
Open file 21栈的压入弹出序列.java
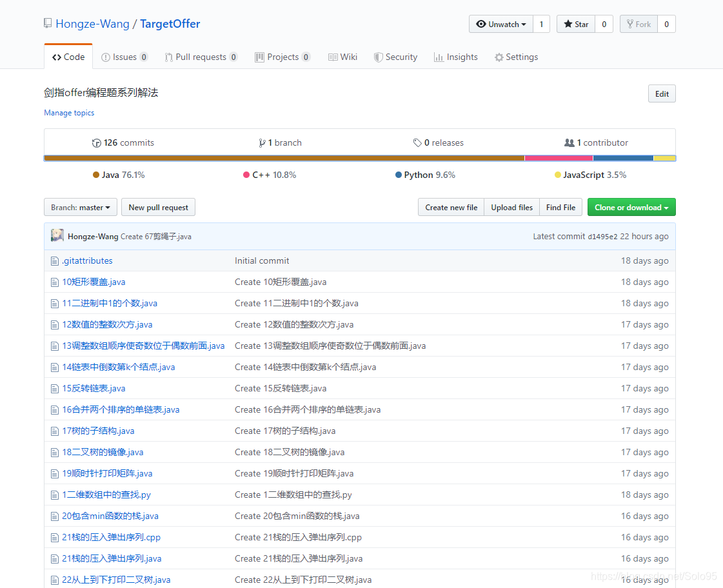pos(112,558)
